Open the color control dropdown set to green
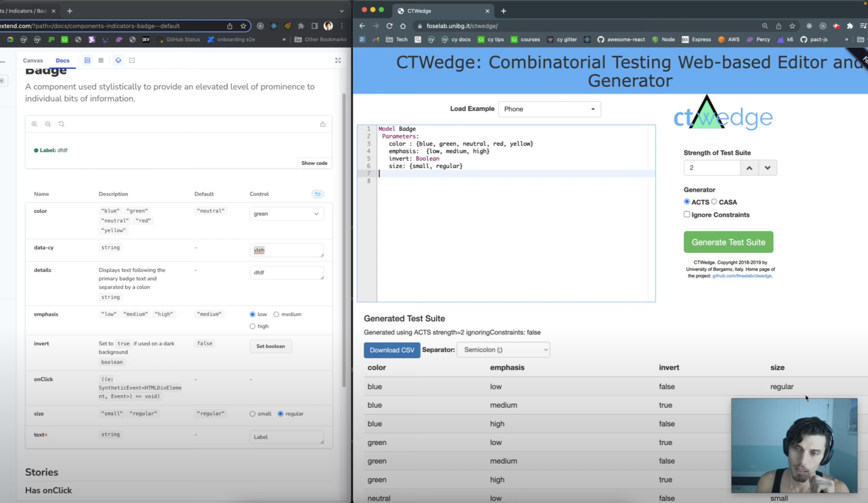 point(286,214)
